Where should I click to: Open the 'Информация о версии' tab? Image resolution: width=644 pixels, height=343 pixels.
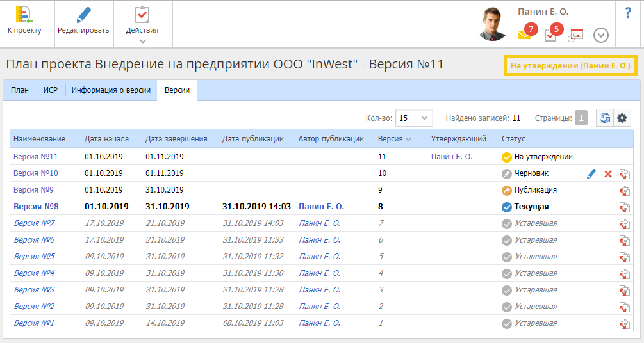pyautogui.click(x=111, y=90)
